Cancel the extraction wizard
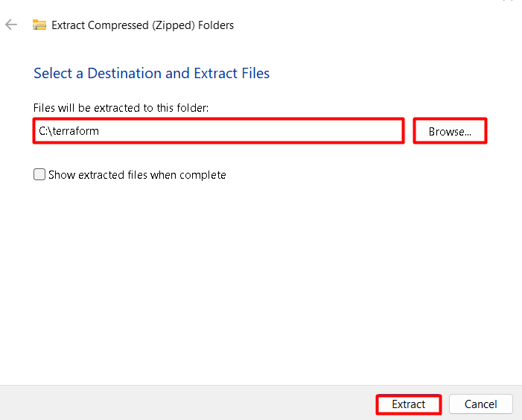The height and width of the screenshot is (420, 522). pos(481,404)
